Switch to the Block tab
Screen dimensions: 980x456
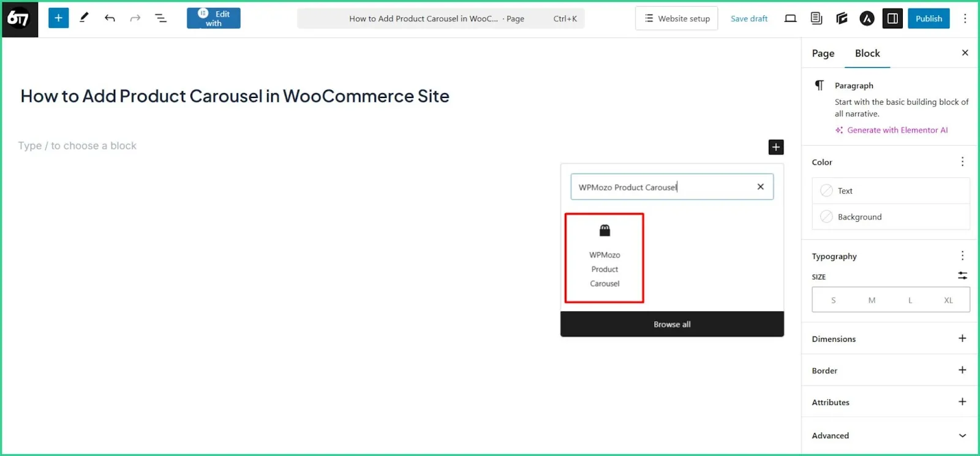867,53
